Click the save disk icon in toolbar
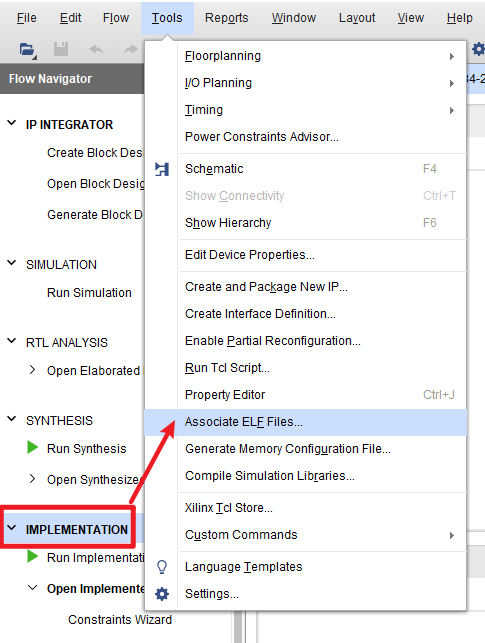The width and height of the screenshot is (485, 643). pos(61,49)
